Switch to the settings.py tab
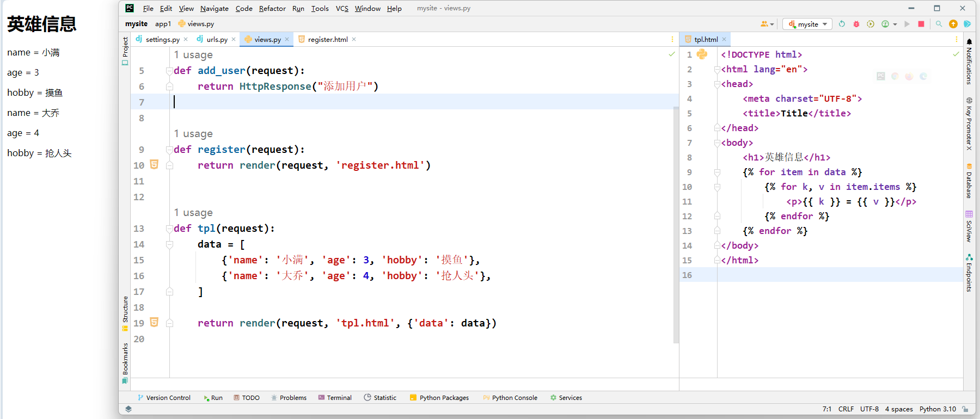980x419 pixels. pos(162,39)
